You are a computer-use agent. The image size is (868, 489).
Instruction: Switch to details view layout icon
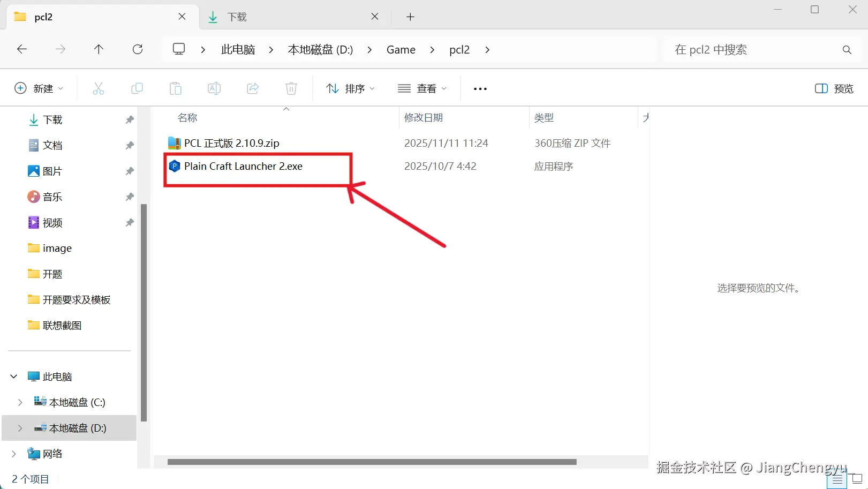837,479
